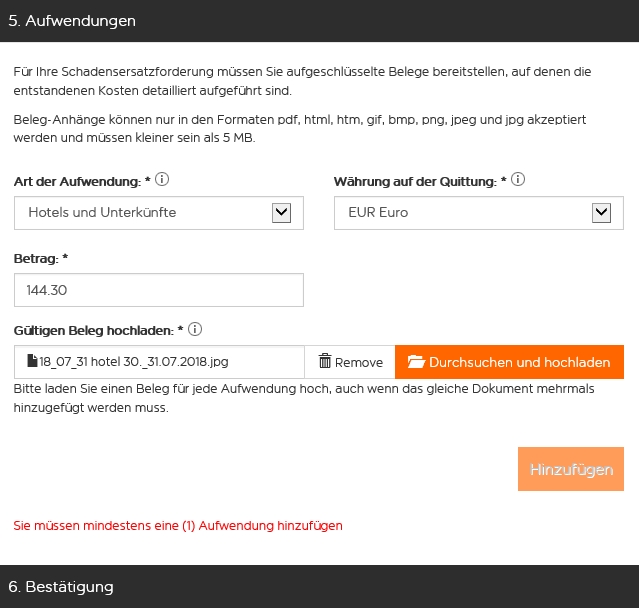Click the trash can icon

point(324,362)
